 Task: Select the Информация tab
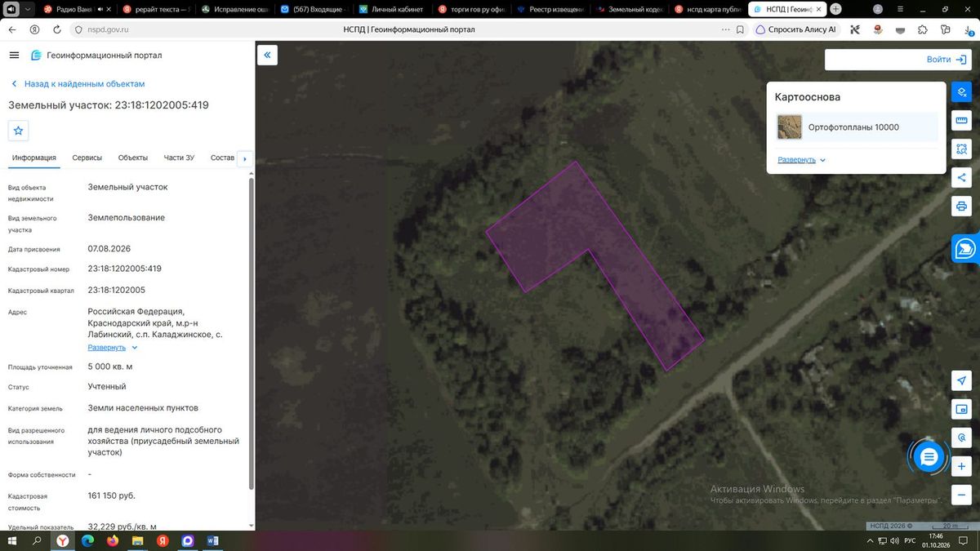[34, 158]
